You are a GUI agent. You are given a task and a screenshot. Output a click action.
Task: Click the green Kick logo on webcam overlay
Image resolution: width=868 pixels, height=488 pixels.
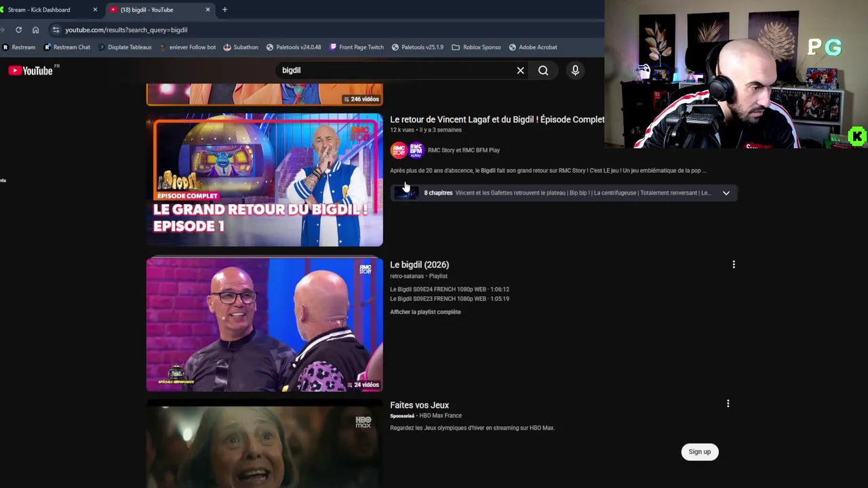(857, 137)
